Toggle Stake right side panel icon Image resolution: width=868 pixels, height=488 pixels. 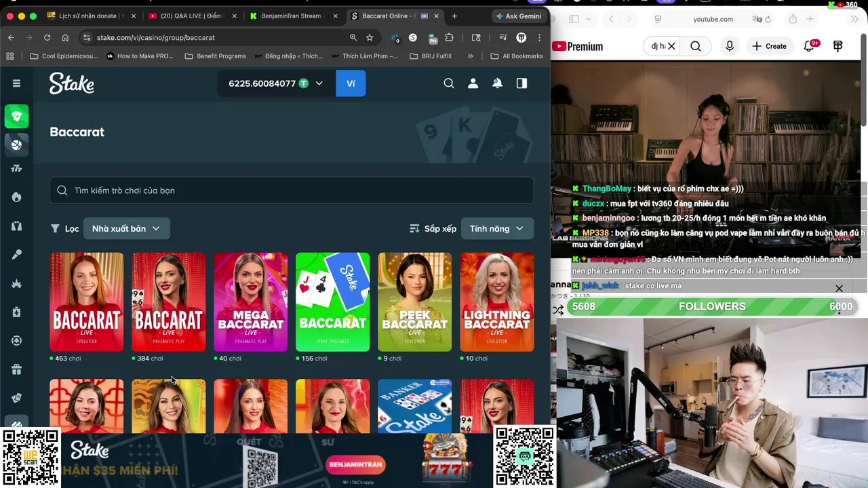click(x=521, y=83)
